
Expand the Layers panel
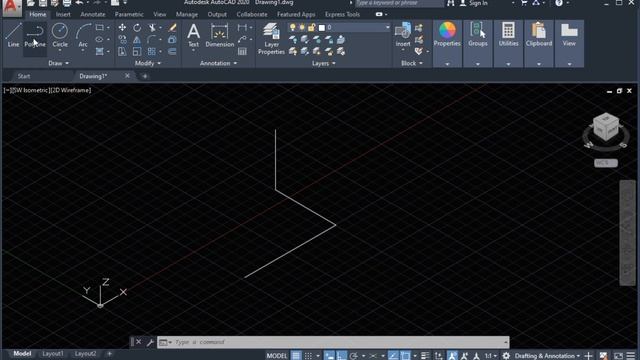(x=324, y=63)
